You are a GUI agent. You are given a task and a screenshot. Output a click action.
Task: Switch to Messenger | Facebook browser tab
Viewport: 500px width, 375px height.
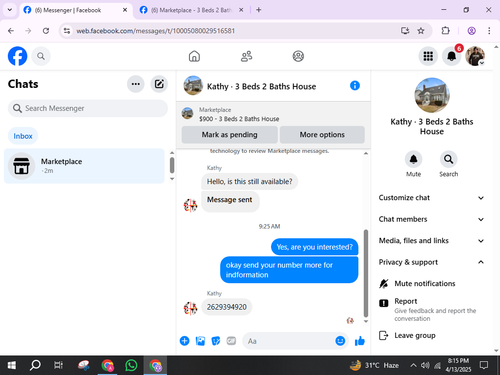[x=76, y=10]
